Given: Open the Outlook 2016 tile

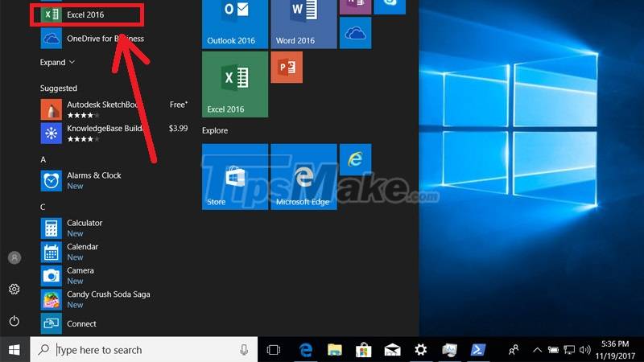Looking at the screenshot, I should click(x=235, y=24).
